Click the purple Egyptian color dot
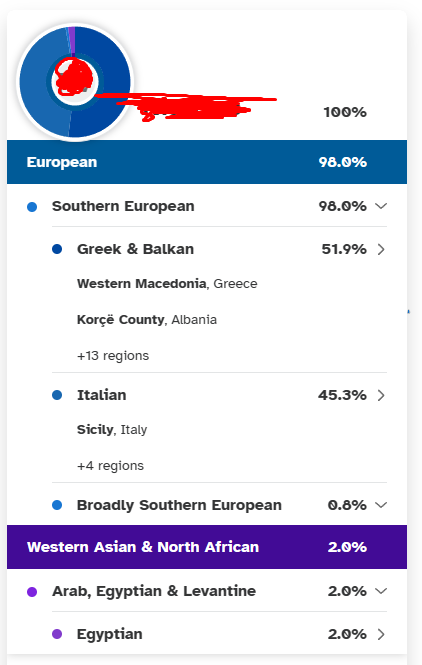422x665 pixels. pyautogui.click(x=57, y=634)
